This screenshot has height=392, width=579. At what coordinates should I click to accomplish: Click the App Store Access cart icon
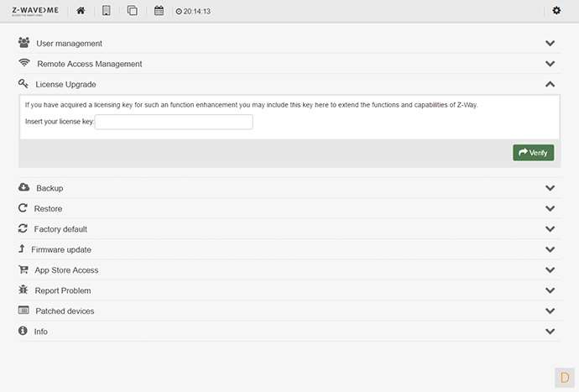pyautogui.click(x=23, y=270)
